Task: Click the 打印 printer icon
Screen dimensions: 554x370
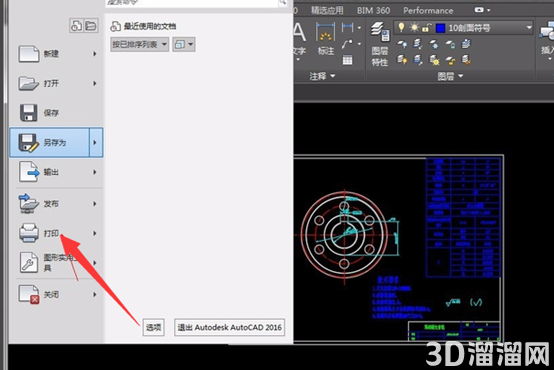Action: pos(29,233)
